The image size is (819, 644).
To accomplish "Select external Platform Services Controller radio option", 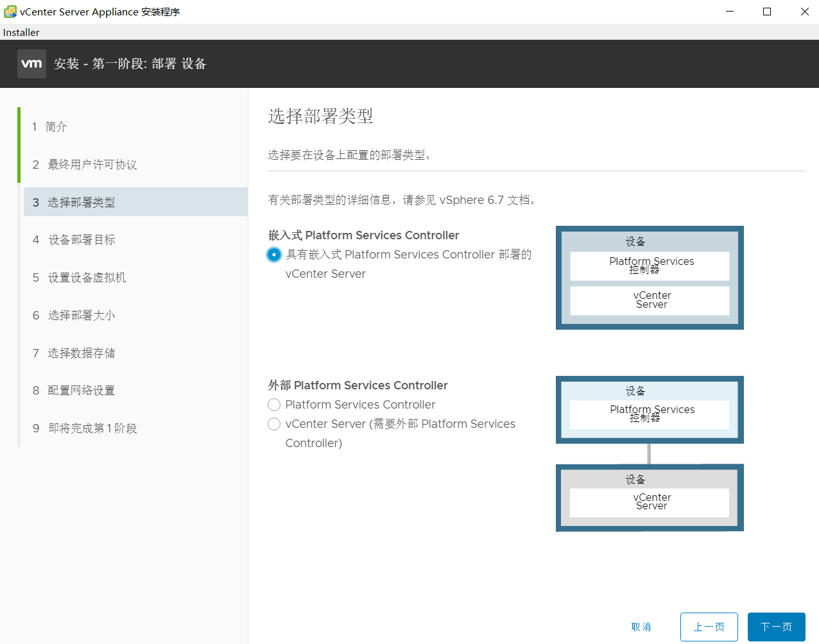I will pyautogui.click(x=274, y=405).
